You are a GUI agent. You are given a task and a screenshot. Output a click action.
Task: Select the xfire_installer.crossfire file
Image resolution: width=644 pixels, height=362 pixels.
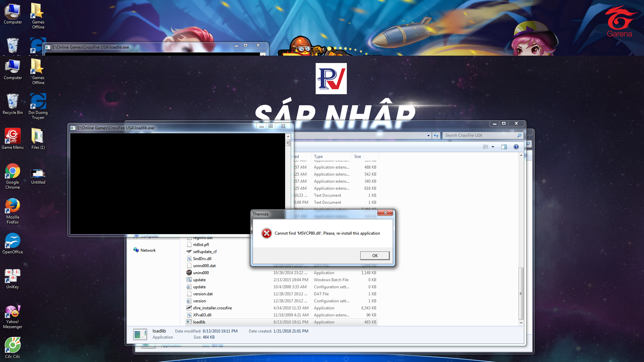coord(212,308)
